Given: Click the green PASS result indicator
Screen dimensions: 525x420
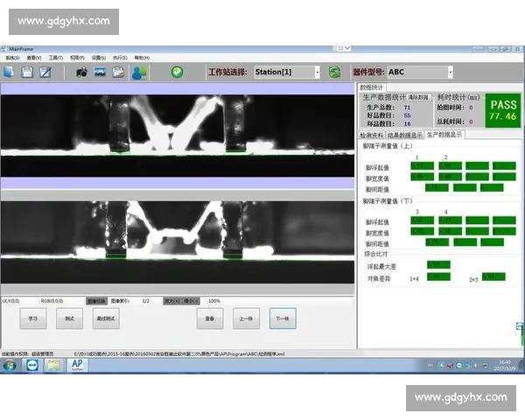Looking at the screenshot, I should [502, 109].
